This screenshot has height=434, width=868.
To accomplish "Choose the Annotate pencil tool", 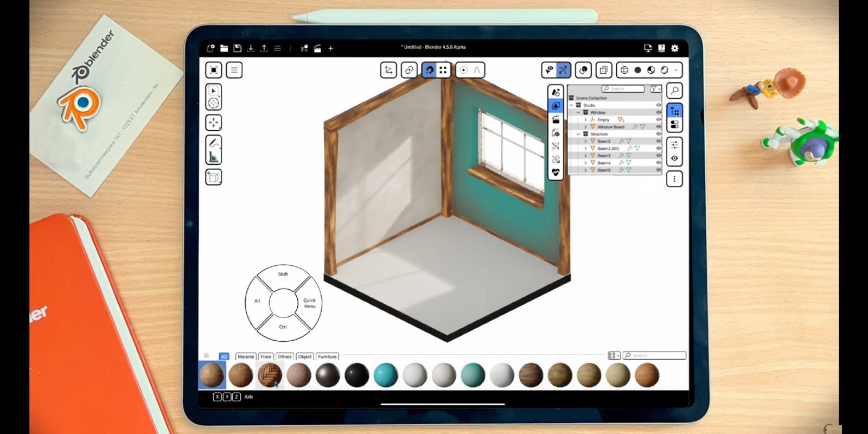I will click(214, 143).
